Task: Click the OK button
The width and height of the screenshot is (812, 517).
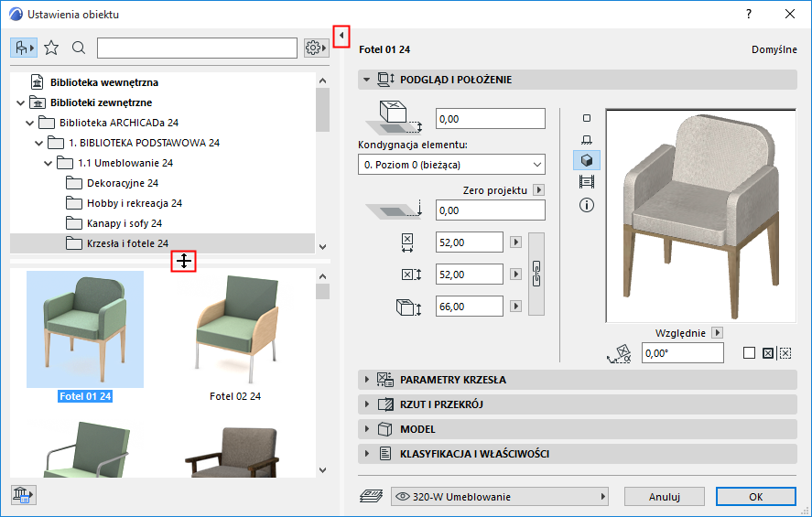Action: tap(755, 496)
